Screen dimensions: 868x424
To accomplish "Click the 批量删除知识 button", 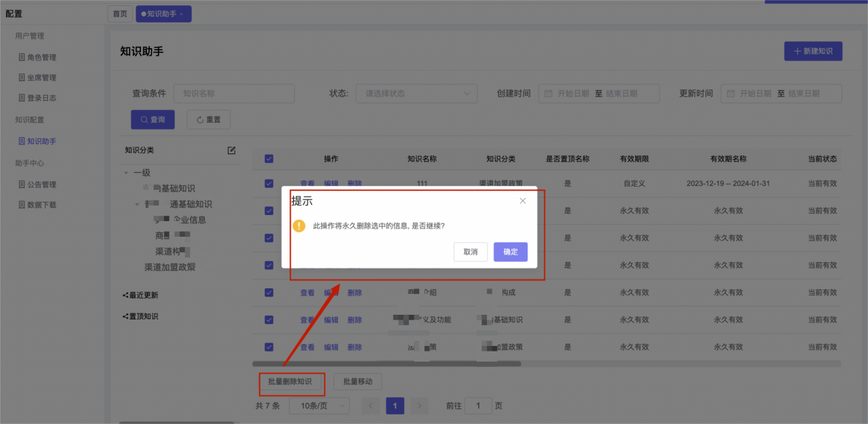I will (x=290, y=382).
